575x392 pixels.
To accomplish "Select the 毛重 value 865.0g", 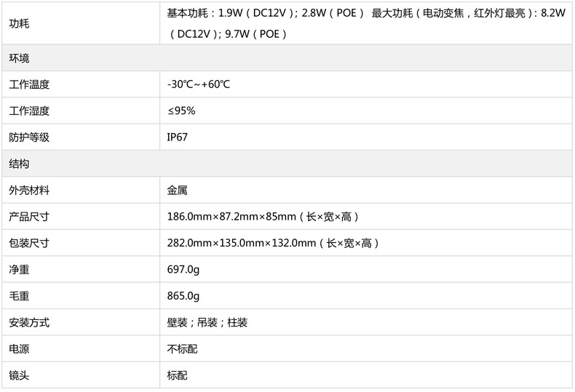I will 183,296.
